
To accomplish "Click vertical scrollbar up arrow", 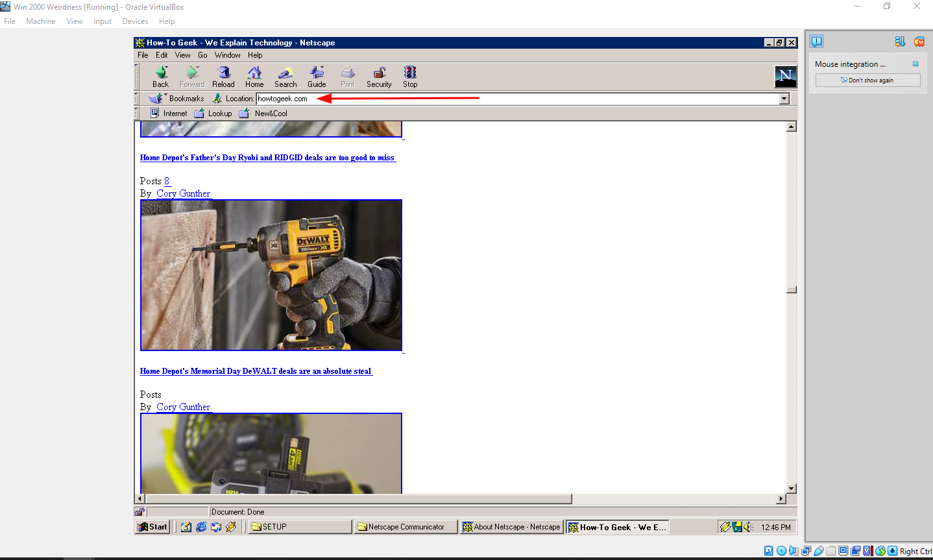I will click(792, 127).
